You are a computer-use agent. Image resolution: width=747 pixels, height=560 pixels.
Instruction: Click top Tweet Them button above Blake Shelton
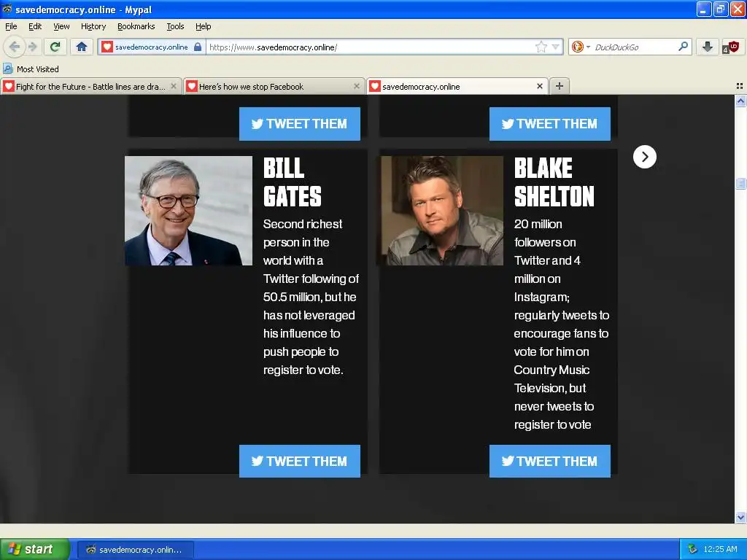pyautogui.click(x=550, y=124)
